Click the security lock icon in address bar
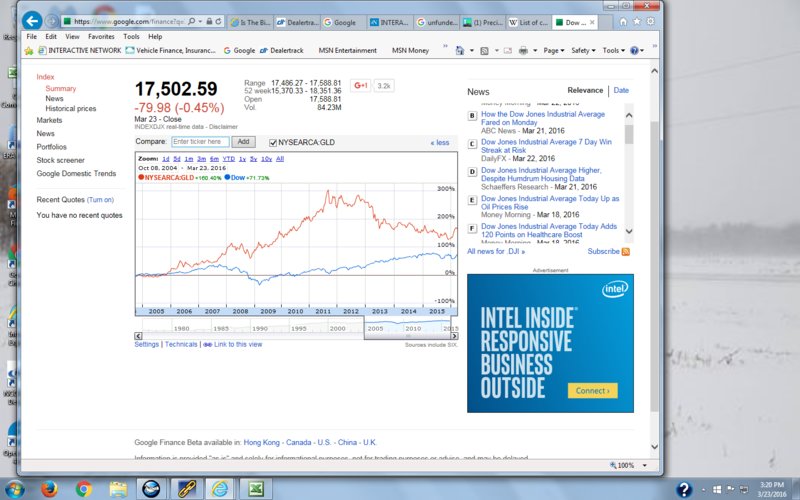800x500 pixels. [209, 21]
